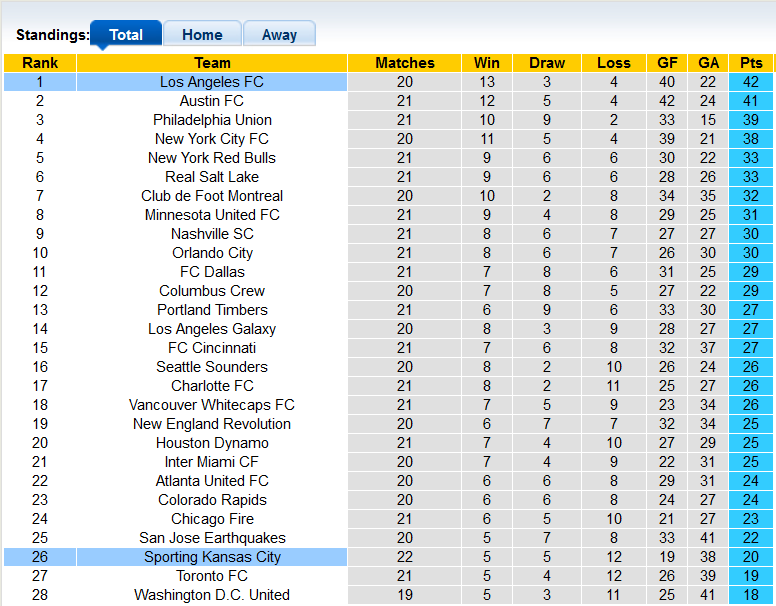This screenshot has width=776, height=606.
Task: Select Sporting Kansas City highlighted row
Action: point(212,557)
